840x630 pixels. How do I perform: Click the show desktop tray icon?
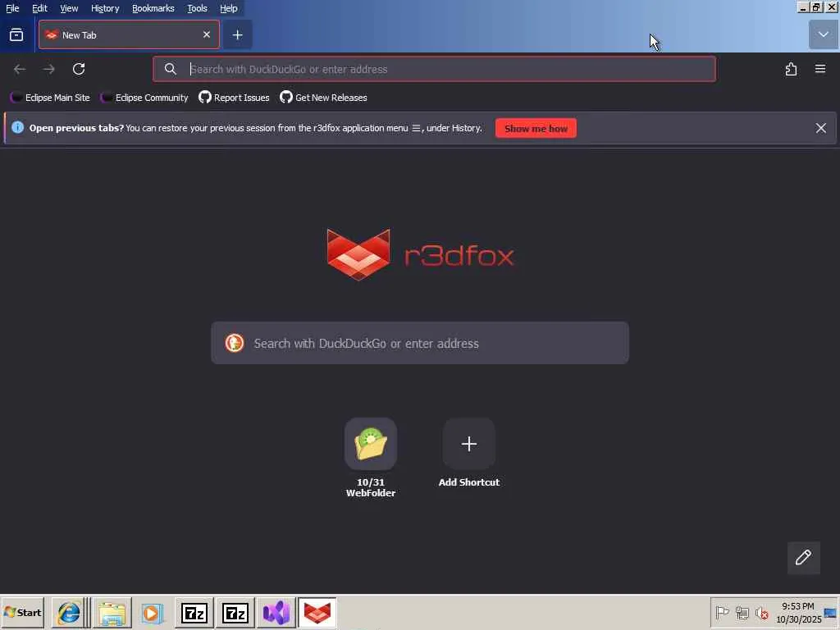[x=831, y=612]
